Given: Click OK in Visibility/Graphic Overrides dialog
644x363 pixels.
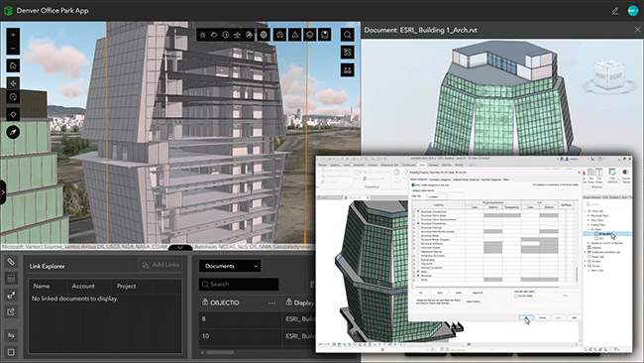Looking at the screenshot, I should tap(526, 317).
